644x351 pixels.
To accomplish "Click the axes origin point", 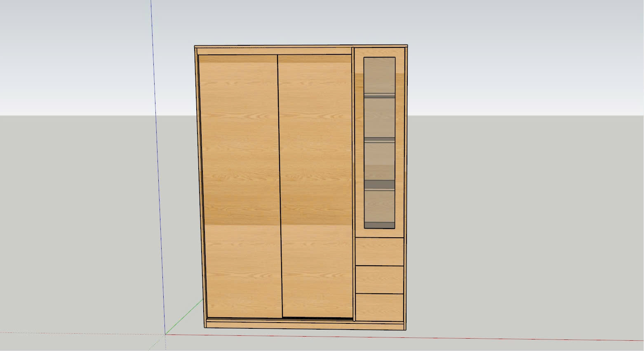I will (165, 334).
